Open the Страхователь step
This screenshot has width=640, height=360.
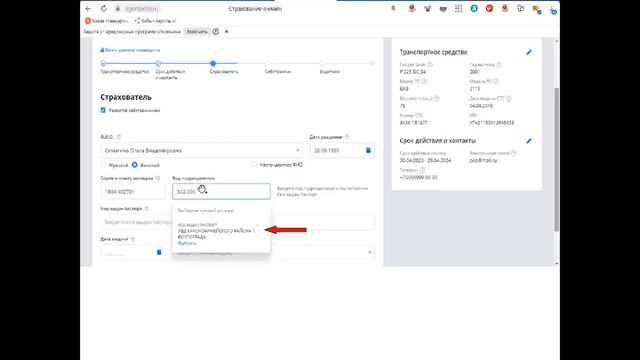pos(213,64)
